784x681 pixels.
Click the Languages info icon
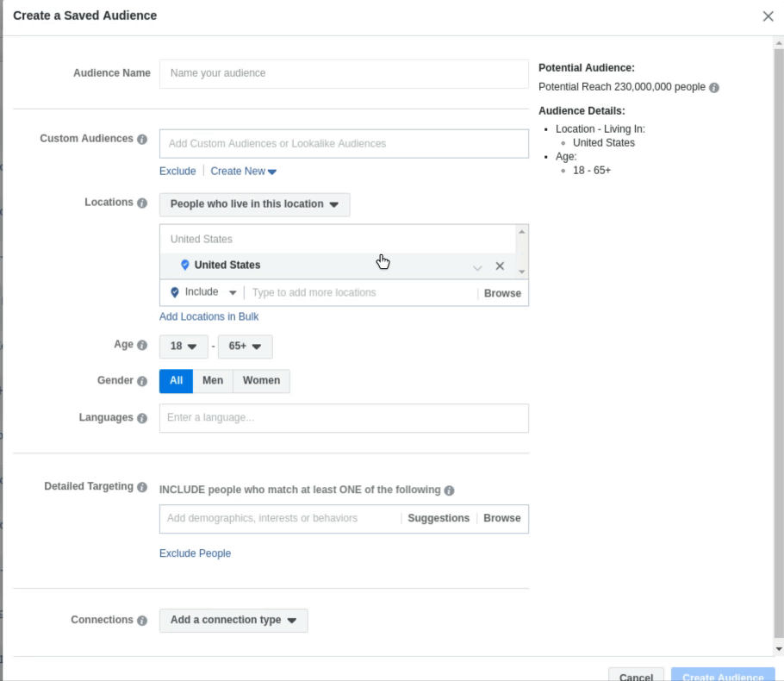[x=142, y=418]
